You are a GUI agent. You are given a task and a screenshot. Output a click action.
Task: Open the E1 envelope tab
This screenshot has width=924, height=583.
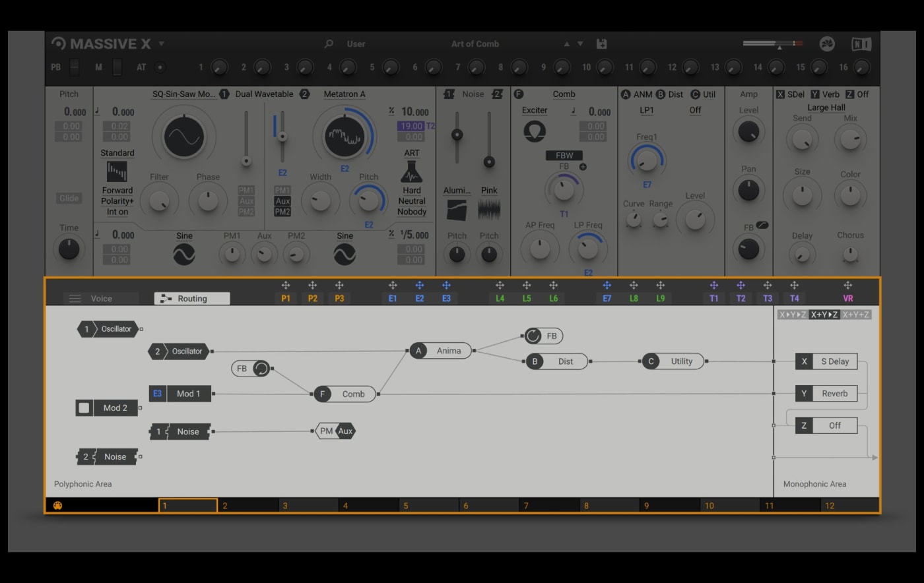[393, 299]
